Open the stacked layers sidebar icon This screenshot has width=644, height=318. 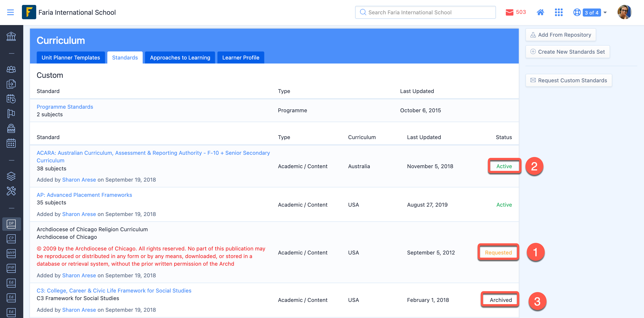click(x=11, y=176)
